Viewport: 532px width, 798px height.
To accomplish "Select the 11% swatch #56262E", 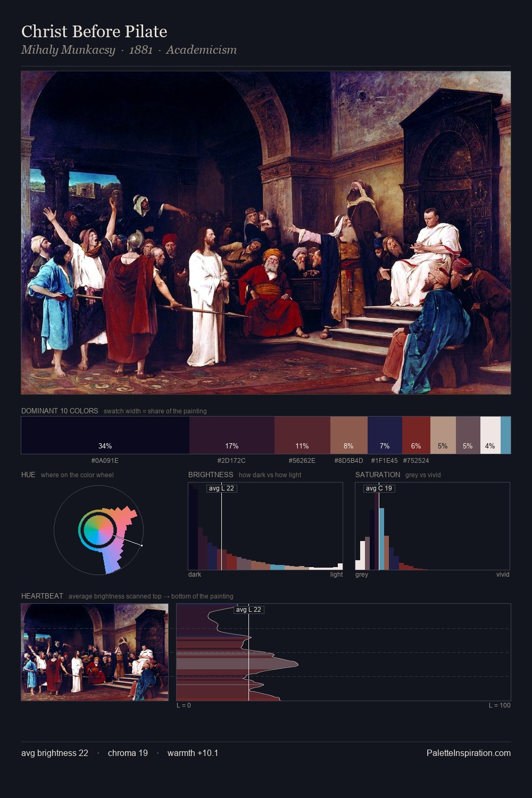I will tap(302, 435).
